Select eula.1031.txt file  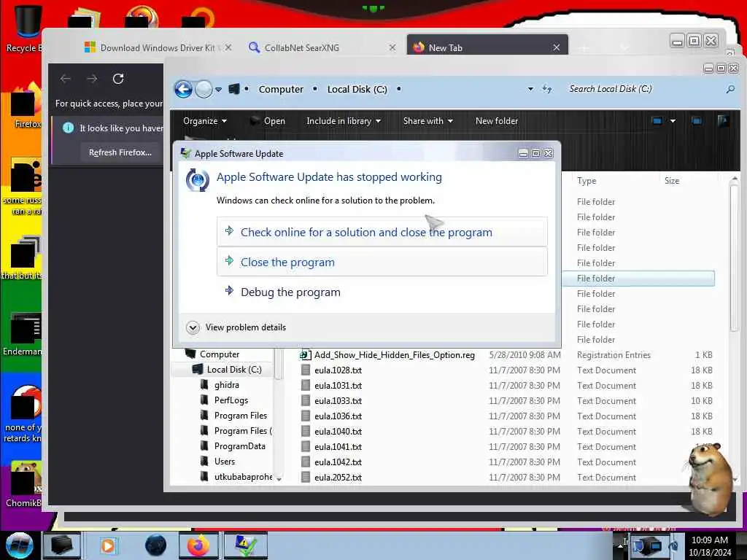point(338,385)
